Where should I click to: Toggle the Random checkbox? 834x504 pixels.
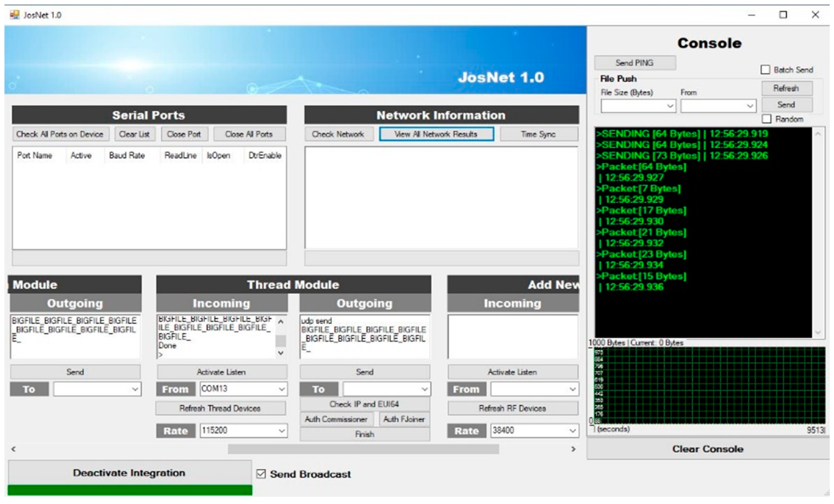click(x=767, y=119)
